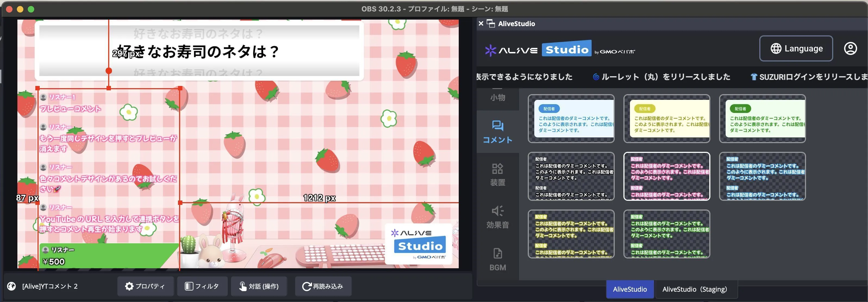Viewport: 868px width, 302px height.
Task: Reload the source with 再読み込み icon
Action: point(323,286)
